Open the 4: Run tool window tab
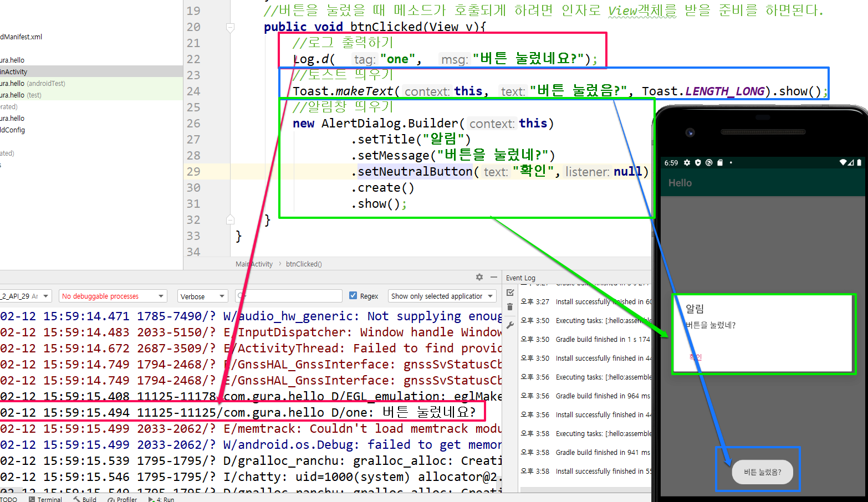The height and width of the screenshot is (502, 868). [161, 499]
